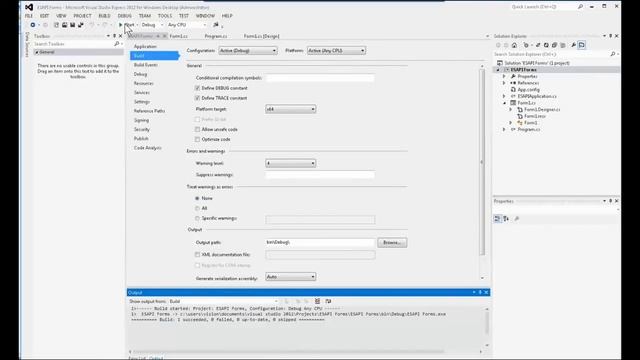Open the Platform Active (Any CPU) dropdown
The height and width of the screenshot is (360, 640).
click(x=336, y=51)
